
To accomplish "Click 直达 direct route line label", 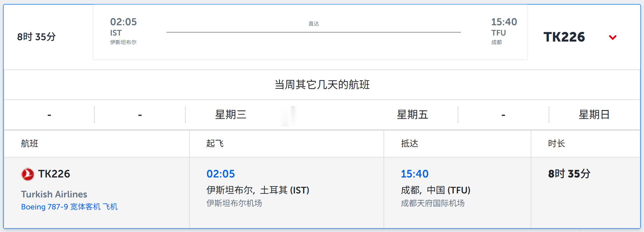I will point(314,24).
